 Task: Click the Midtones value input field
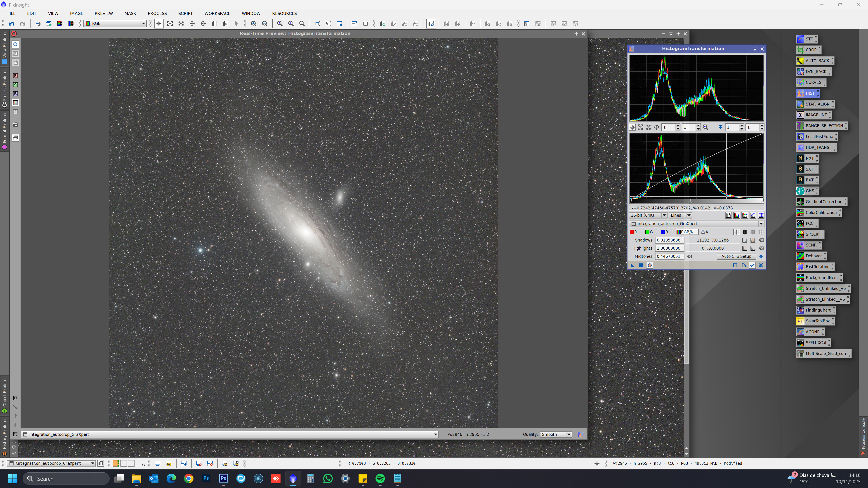[x=669, y=256]
